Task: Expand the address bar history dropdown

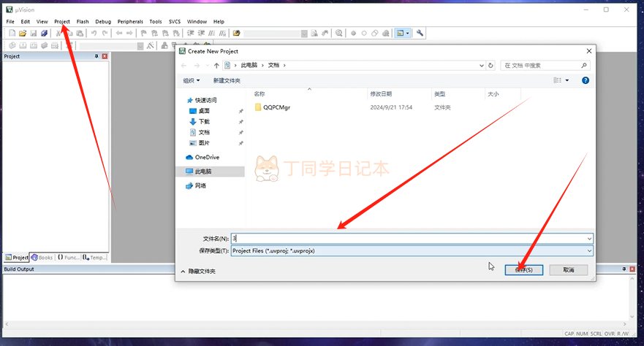Action: [x=482, y=65]
